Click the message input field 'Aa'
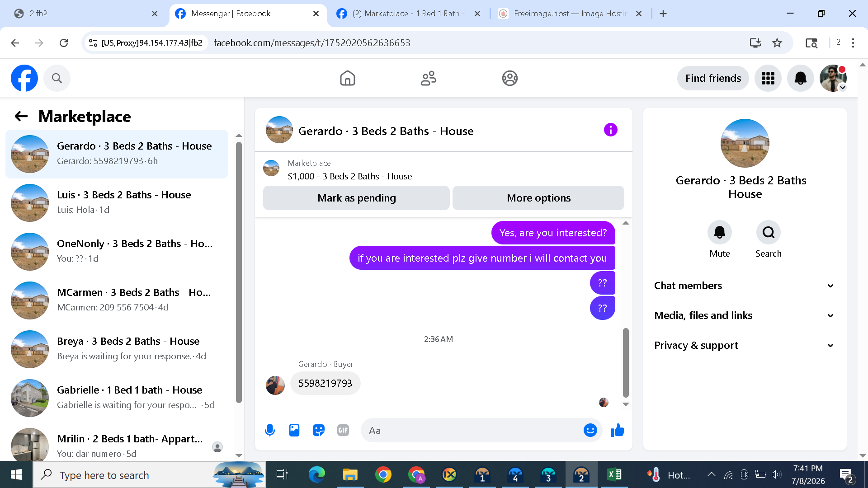This screenshot has width=868, height=488. coord(481,430)
